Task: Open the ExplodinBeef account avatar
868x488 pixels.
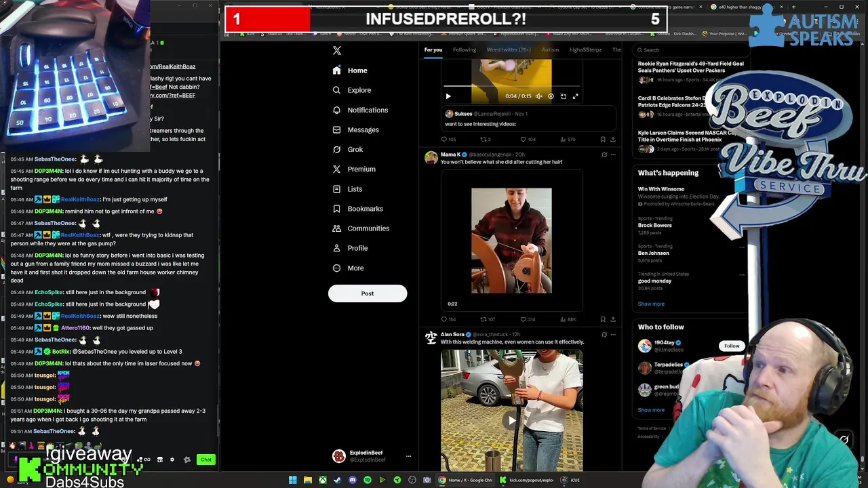Action: pyautogui.click(x=338, y=456)
